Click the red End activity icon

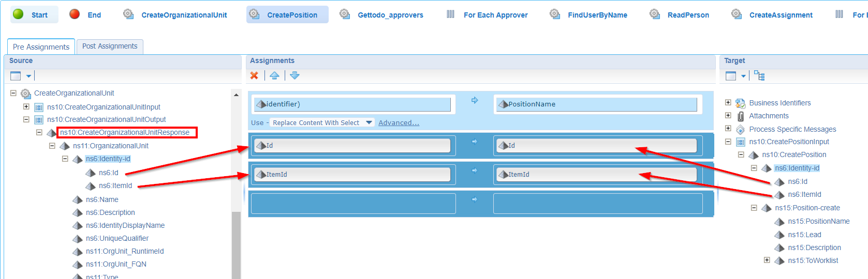(75, 14)
